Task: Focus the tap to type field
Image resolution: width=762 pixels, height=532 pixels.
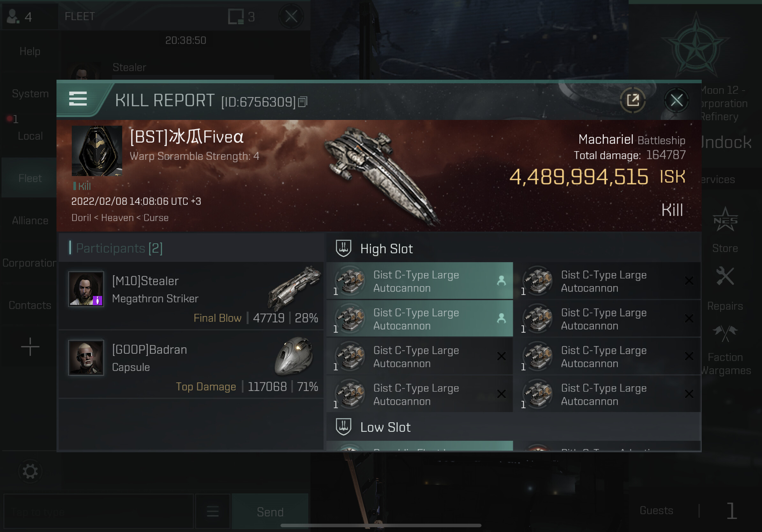Action: point(99,512)
